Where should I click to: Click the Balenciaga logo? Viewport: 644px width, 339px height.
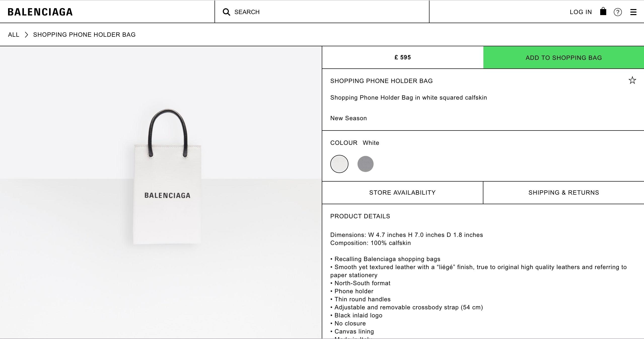(x=40, y=11)
